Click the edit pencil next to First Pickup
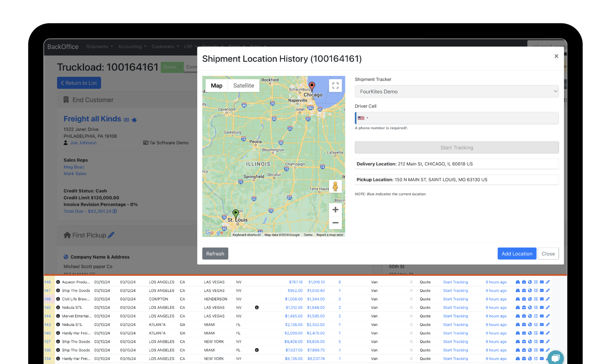The image size is (607, 364). [111, 235]
